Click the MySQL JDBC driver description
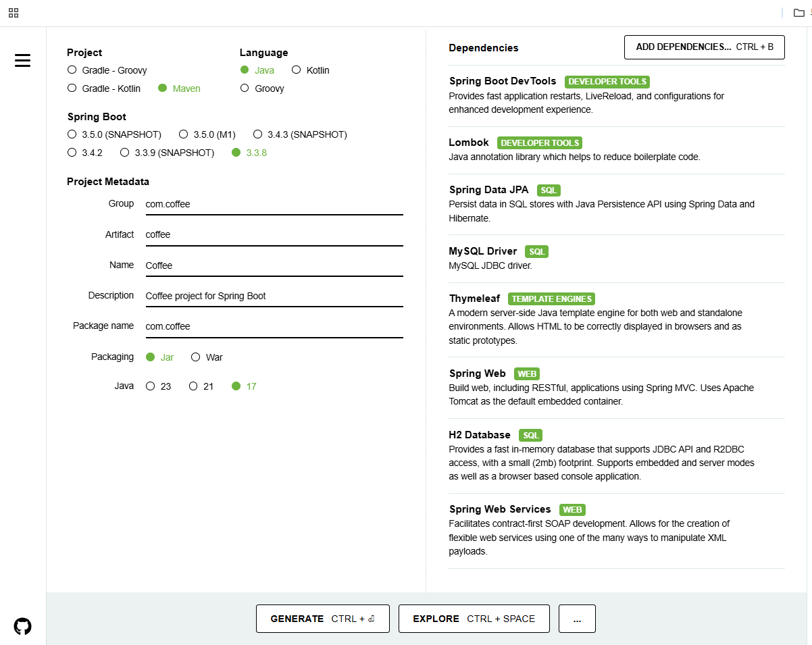812x645 pixels. pos(490,265)
